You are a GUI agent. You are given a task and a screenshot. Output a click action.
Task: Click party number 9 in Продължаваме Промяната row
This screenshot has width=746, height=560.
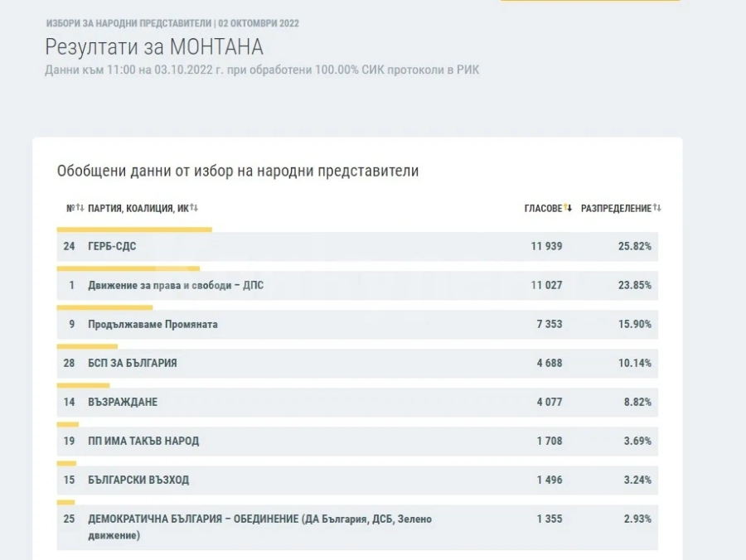(x=72, y=324)
